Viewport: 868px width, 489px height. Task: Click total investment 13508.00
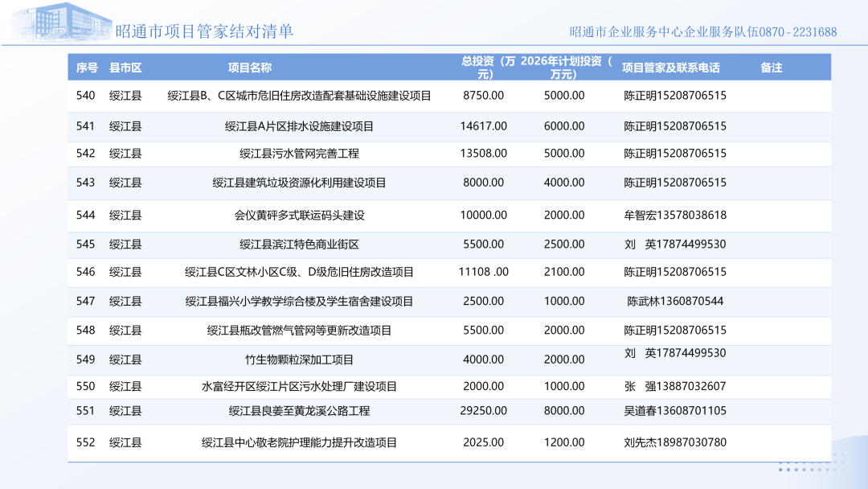coord(483,154)
